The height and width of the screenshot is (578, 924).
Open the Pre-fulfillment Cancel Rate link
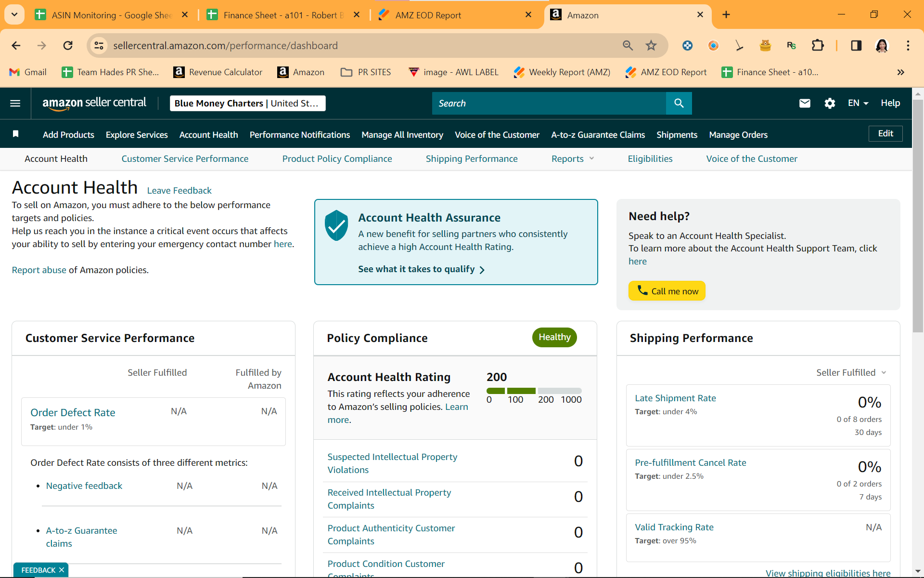pos(690,462)
